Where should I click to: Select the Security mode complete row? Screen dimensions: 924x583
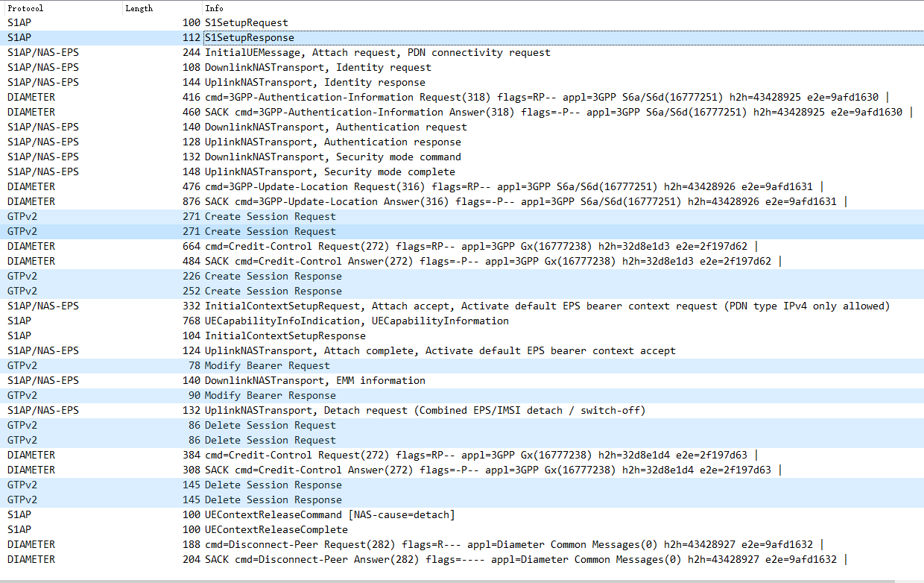[462, 172]
